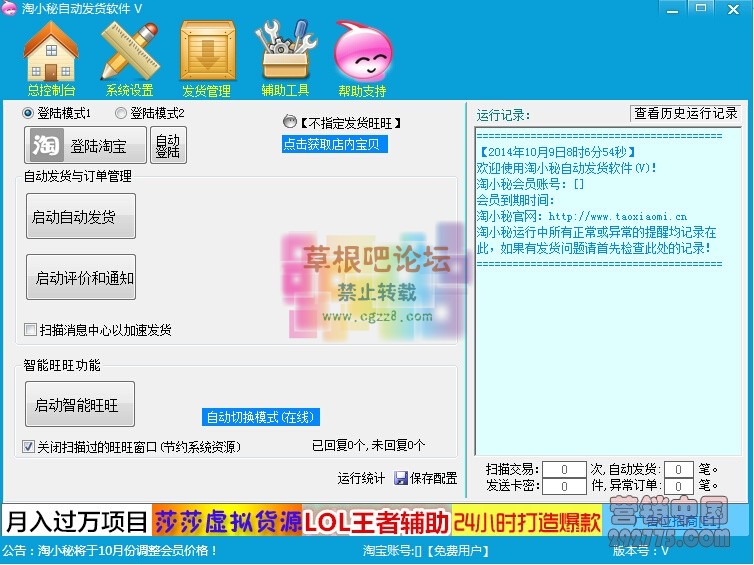Open the 发货管理 box icon
Screen dimensions: 754x565
[207, 50]
